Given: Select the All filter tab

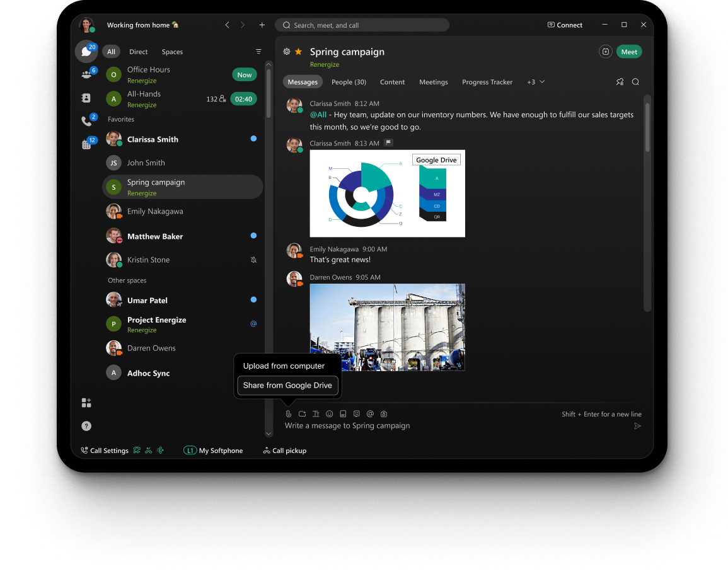Looking at the screenshot, I should [111, 52].
